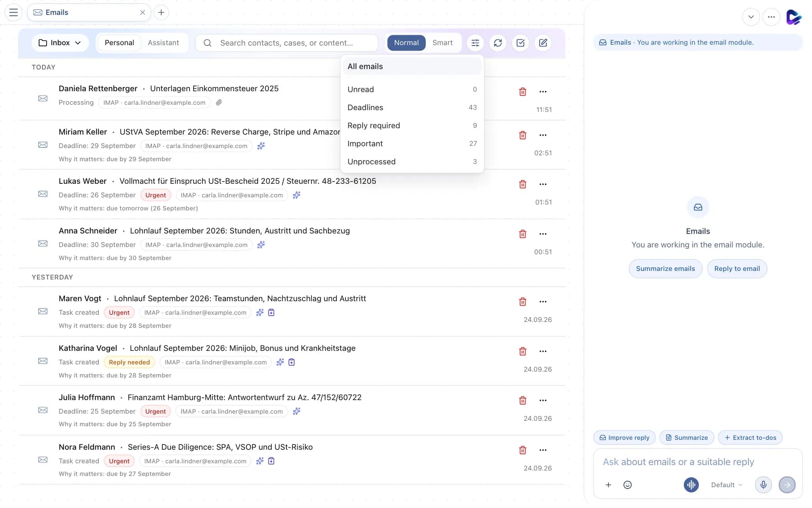Select Smart search mode
Screen dimensions: 812x508
[442, 42]
